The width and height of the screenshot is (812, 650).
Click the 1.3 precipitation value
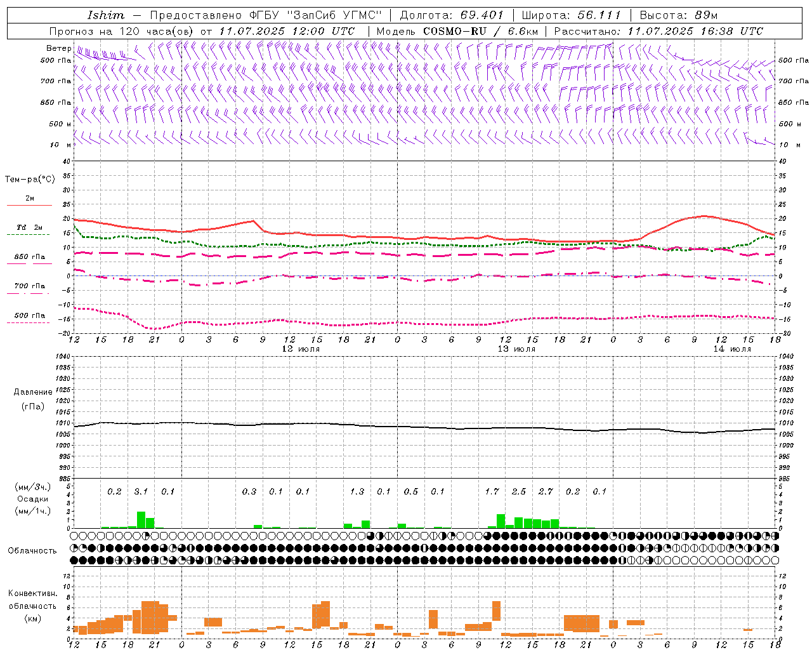point(357,491)
